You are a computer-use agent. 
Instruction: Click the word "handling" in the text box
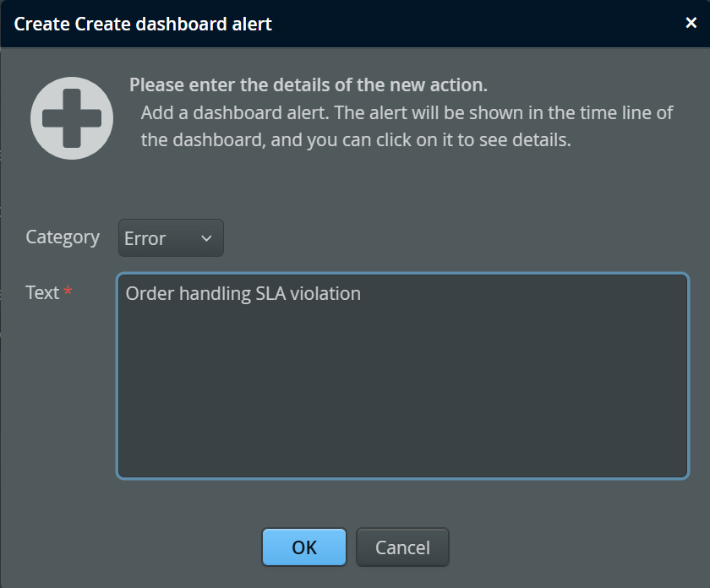(x=215, y=294)
